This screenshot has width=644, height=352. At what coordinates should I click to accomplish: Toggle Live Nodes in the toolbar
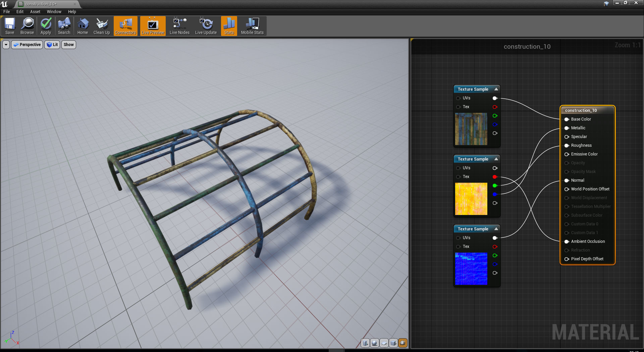pos(179,26)
